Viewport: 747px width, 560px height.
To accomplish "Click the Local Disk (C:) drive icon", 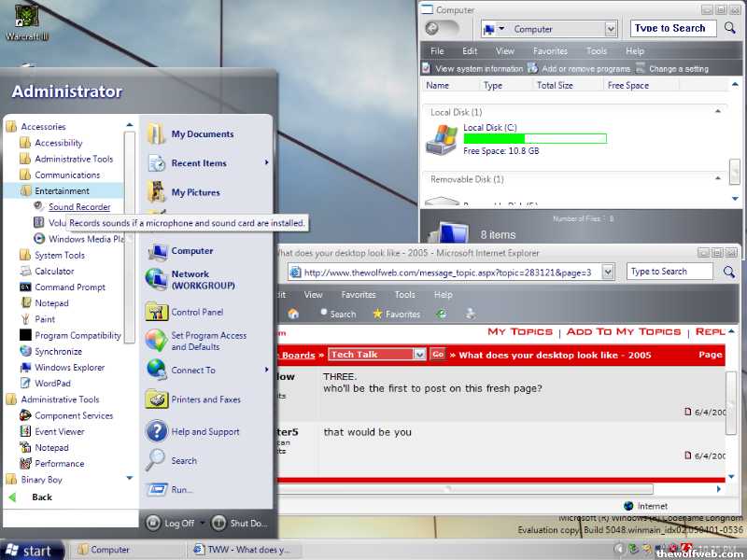I will coord(441,139).
